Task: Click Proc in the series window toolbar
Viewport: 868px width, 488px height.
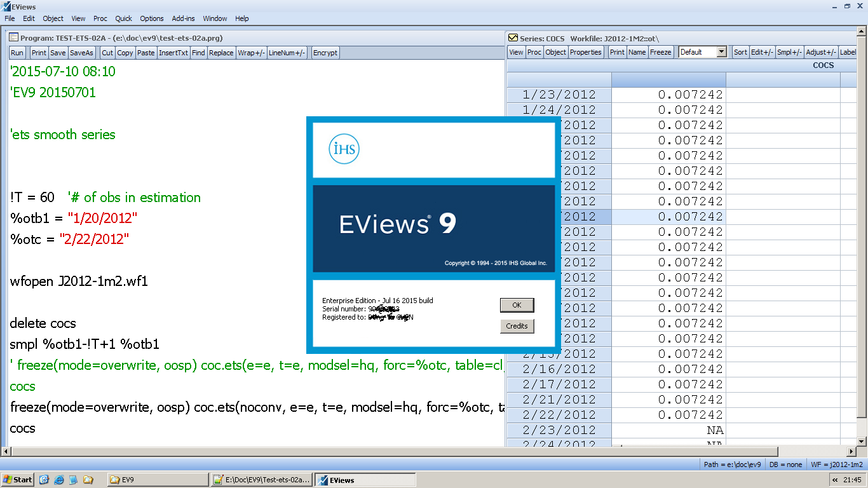Action: pos(534,52)
